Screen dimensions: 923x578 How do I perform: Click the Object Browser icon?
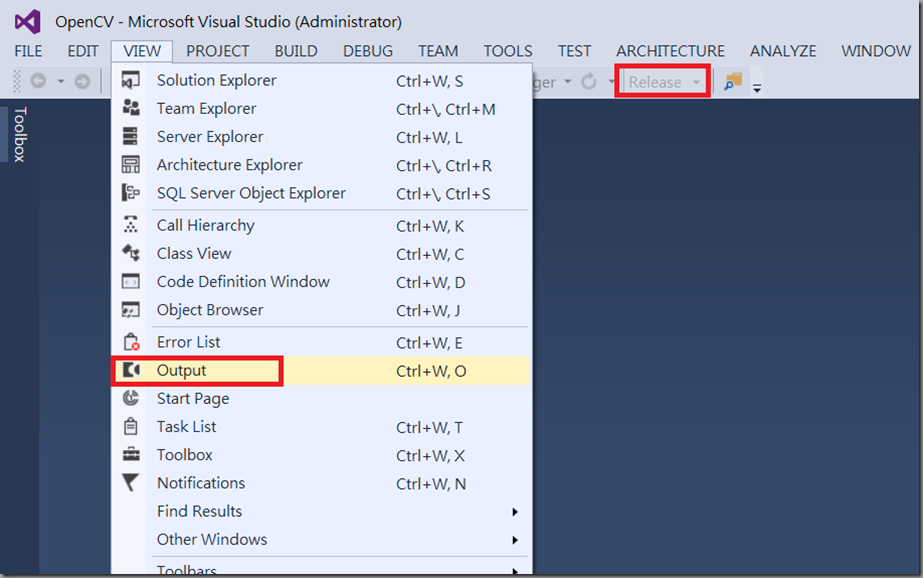tap(131, 310)
